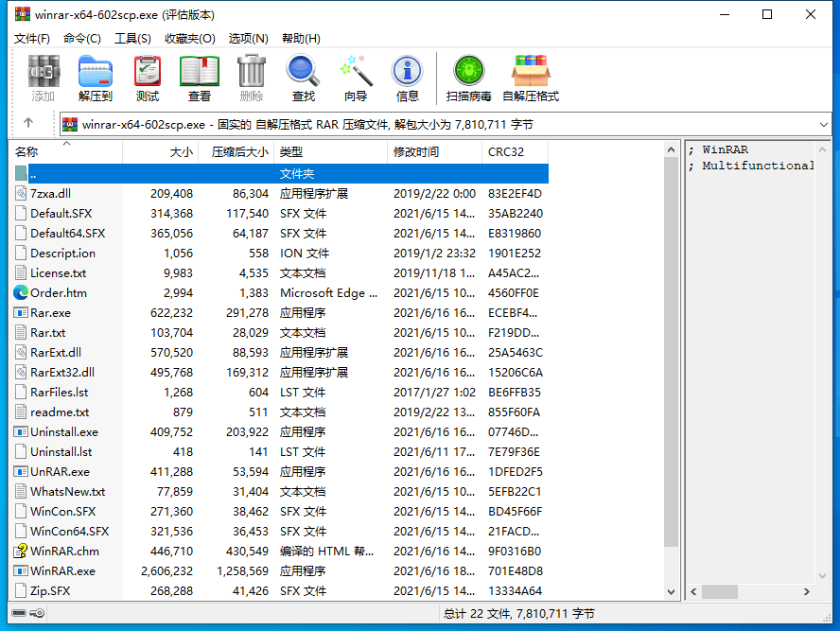Image resolution: width=840 pixels, height=631 pixels.
Task: Click the 2,606,232 size value
Action: pos(166,571)
